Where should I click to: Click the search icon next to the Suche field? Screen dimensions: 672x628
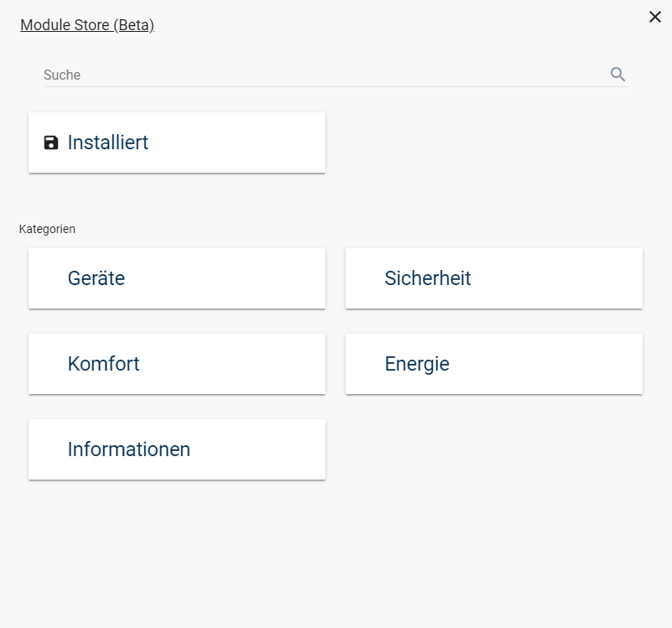click(x=618, y=74)
